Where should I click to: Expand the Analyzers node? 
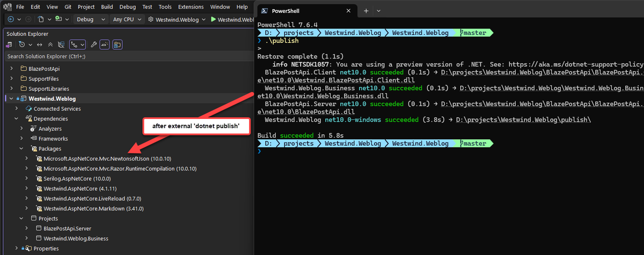pyautogui.click(x=21, y=129)
